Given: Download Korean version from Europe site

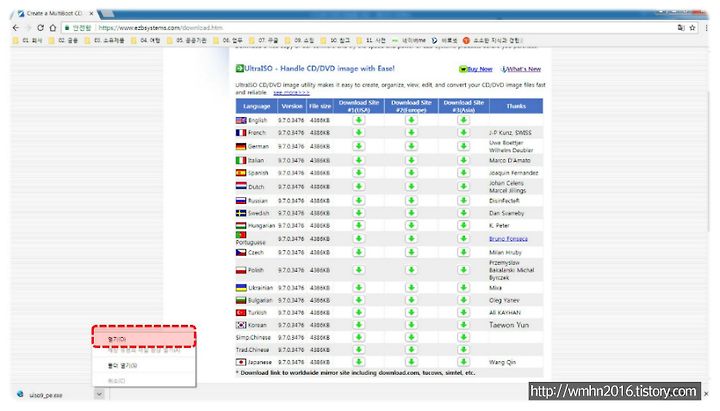Looking at the screenshot, I should (x=411, y=325).
